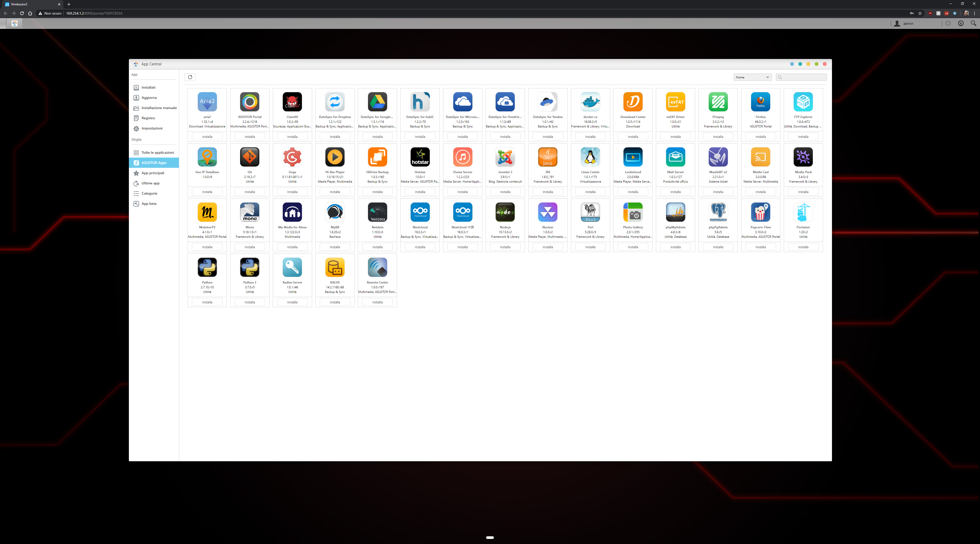Click the LooksGood app icon

point(633,157)
